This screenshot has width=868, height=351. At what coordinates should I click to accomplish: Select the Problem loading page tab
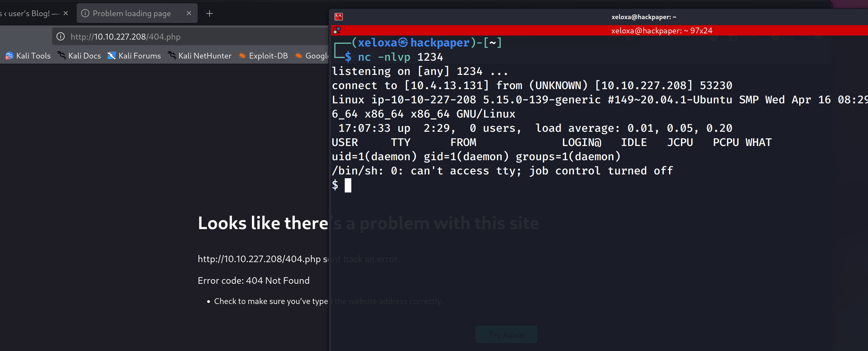(x=131, y=13)
